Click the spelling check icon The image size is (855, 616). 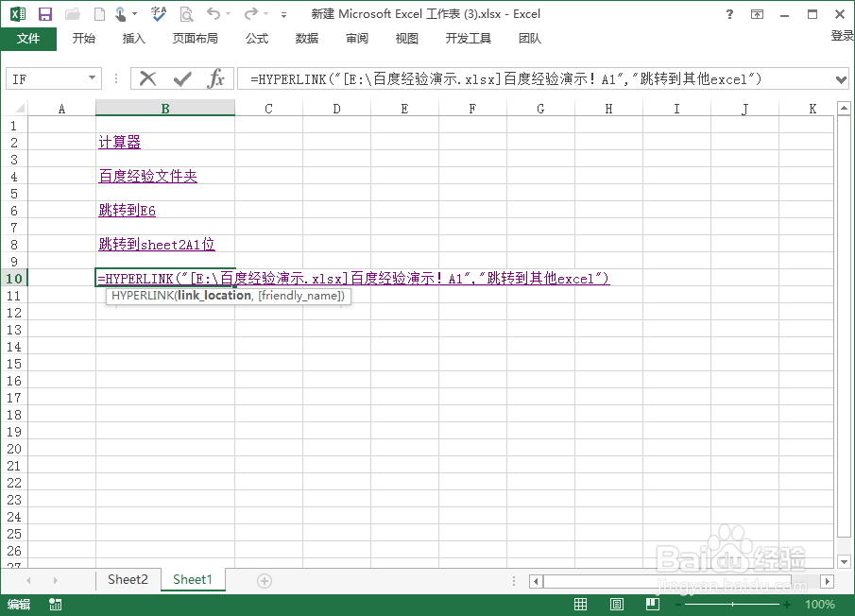coord(159,14)
